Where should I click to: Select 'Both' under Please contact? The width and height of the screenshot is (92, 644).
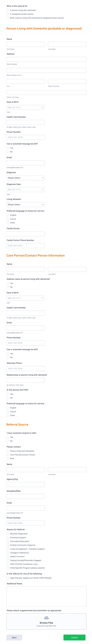[x=8, y=458]
